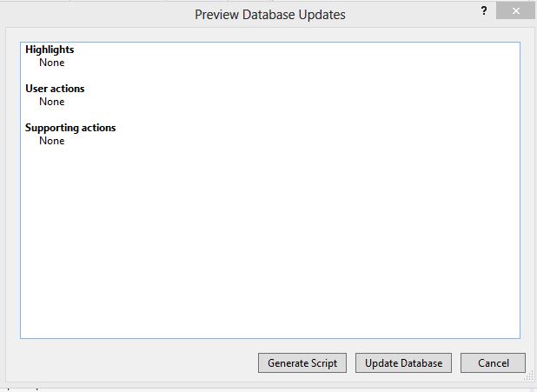Click the Generate Script button
Image resolution: width=537 pixels, height=392 pixels.
tap(302, 362)
